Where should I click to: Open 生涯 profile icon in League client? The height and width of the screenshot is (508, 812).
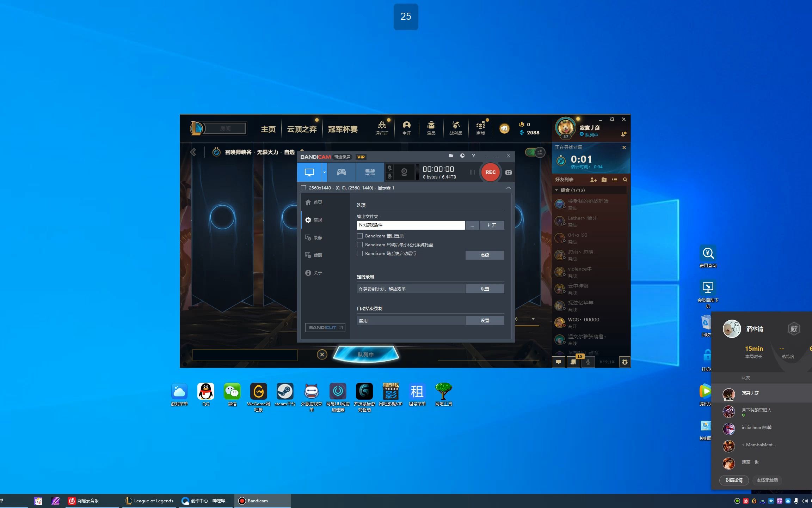click(406, 128)
